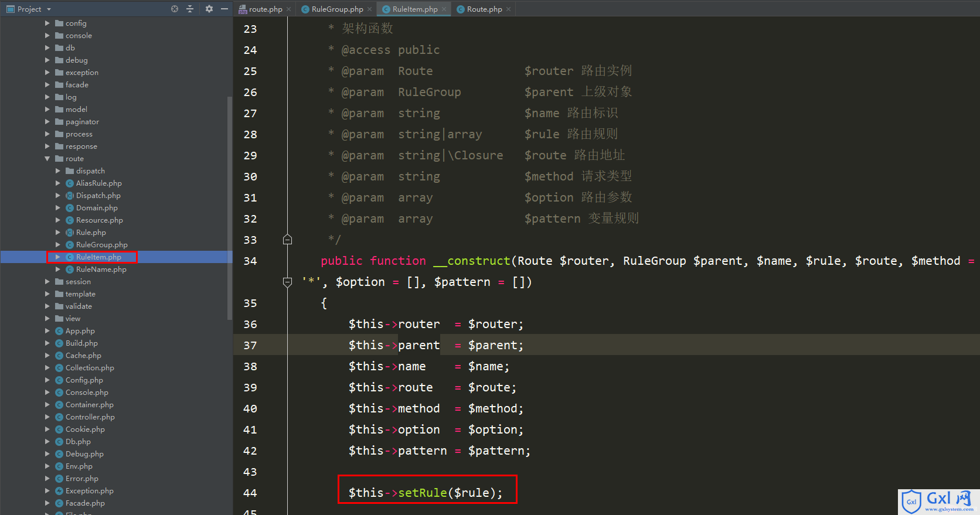
Task: Click the __construct function name
Action: point(472,261)
